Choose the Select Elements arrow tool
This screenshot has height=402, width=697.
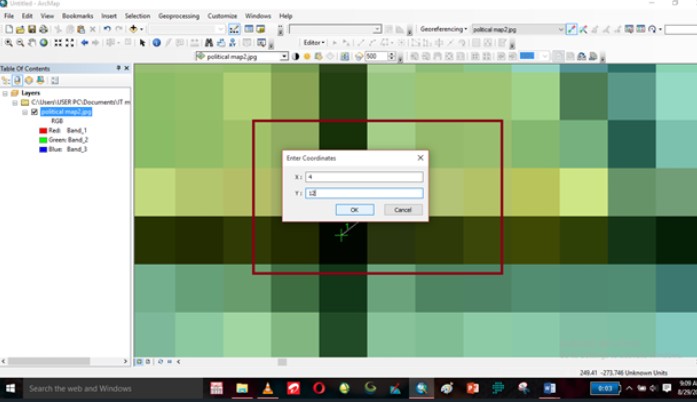(x=142, y=43)
